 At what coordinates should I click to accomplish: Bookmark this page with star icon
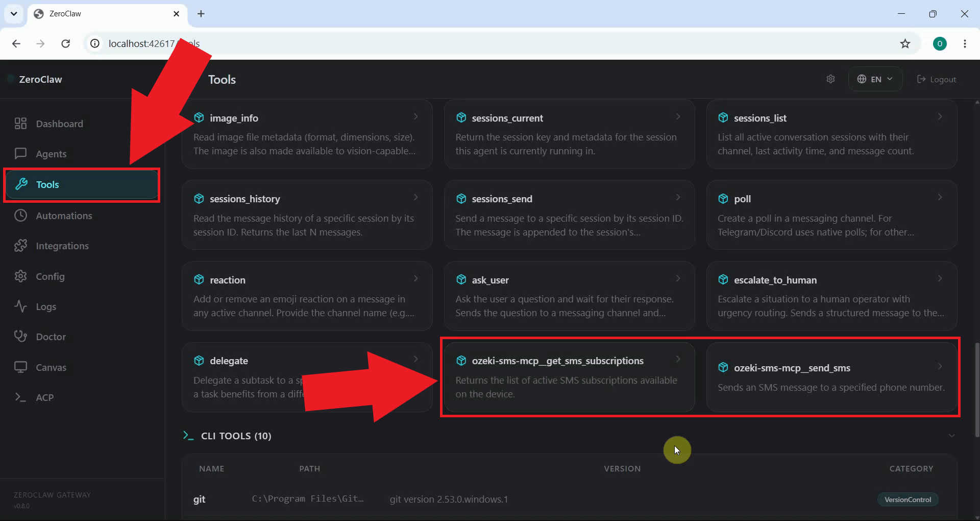(x=905, y=43)
